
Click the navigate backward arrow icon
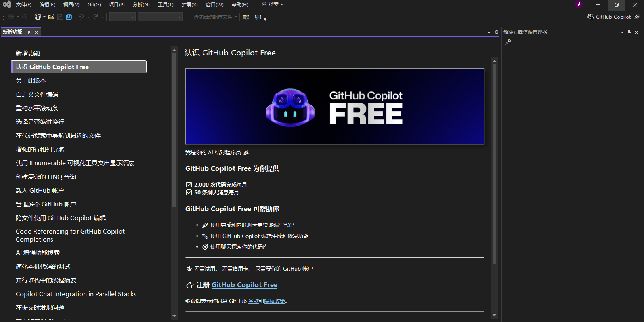point(11,17)
